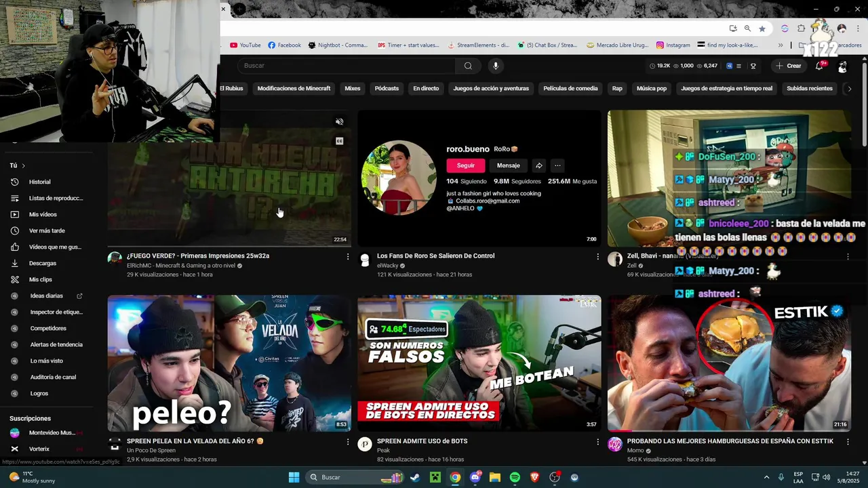Unmute the preview video speaker icon
The width and height of the screenshot is (868, 488).
click(340, 122)
